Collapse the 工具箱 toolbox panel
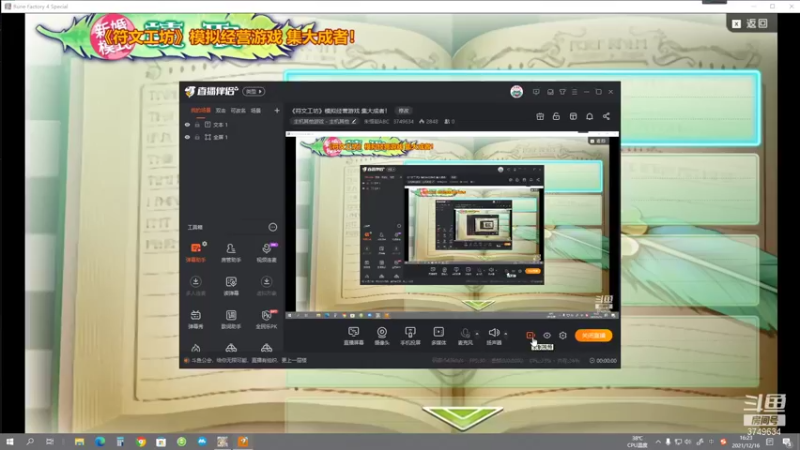 [273, 227]
